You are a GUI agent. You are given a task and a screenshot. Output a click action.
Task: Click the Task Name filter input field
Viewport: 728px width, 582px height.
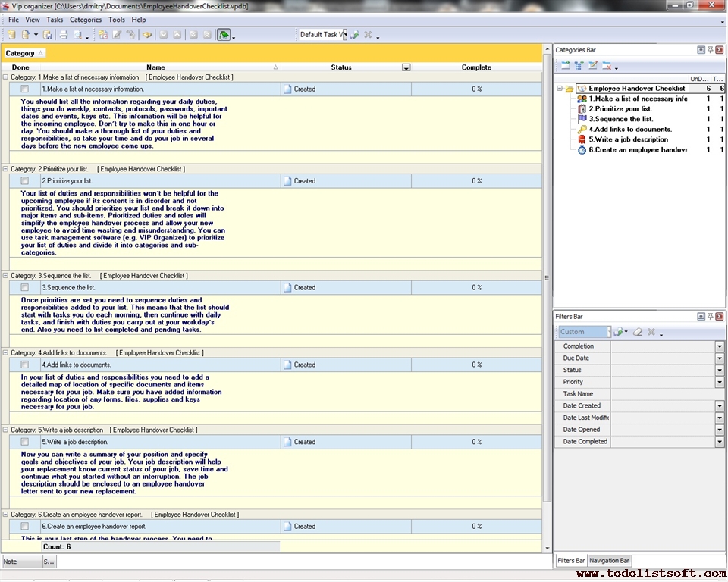[x=667, y=394]
